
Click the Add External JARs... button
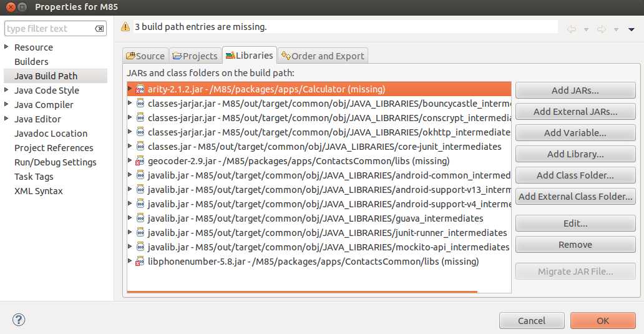[x=575, y=112]
